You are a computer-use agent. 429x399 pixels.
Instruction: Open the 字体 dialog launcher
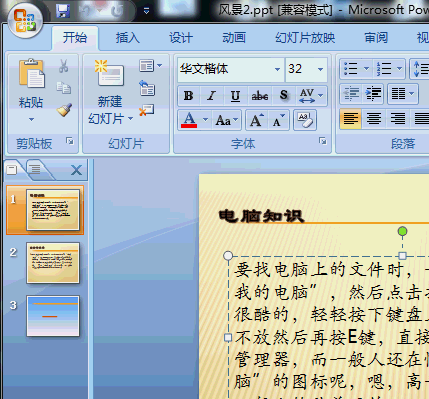pos(322,141)
